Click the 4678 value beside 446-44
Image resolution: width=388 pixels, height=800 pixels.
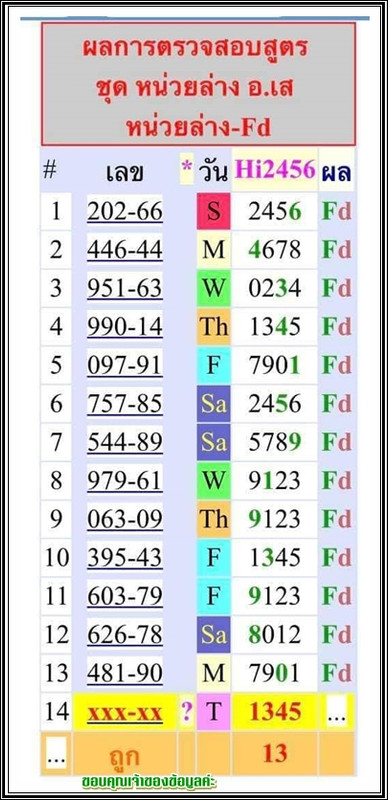click(x=275, y=250)
